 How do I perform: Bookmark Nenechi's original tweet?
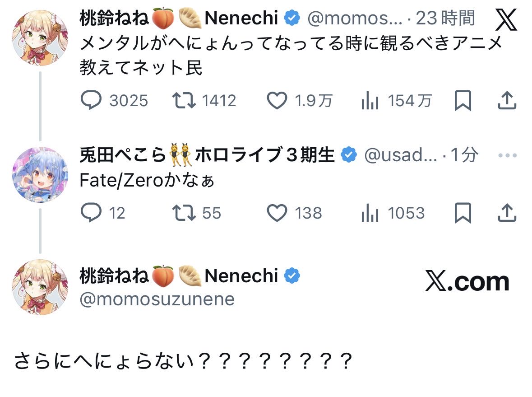[x=463, y=101]
